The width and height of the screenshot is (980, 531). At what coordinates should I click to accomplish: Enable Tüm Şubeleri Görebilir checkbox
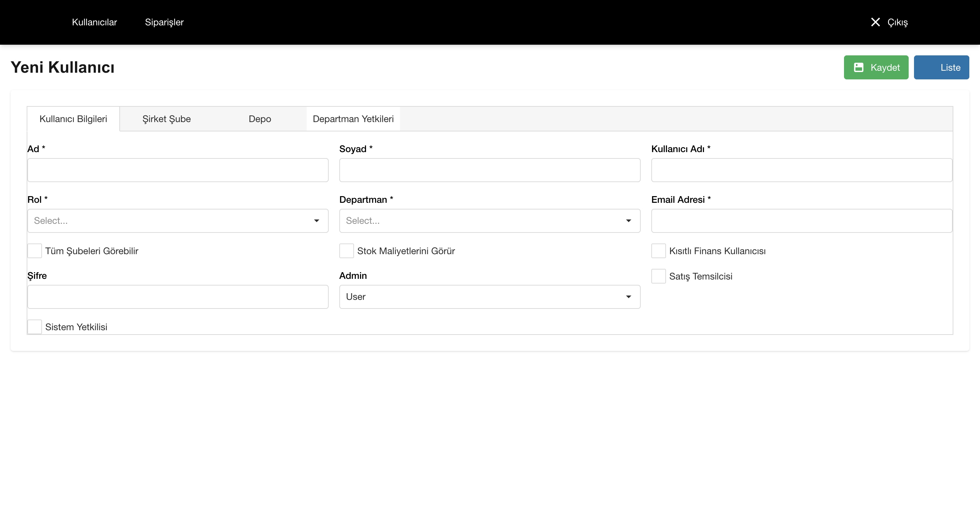(35, 251)
